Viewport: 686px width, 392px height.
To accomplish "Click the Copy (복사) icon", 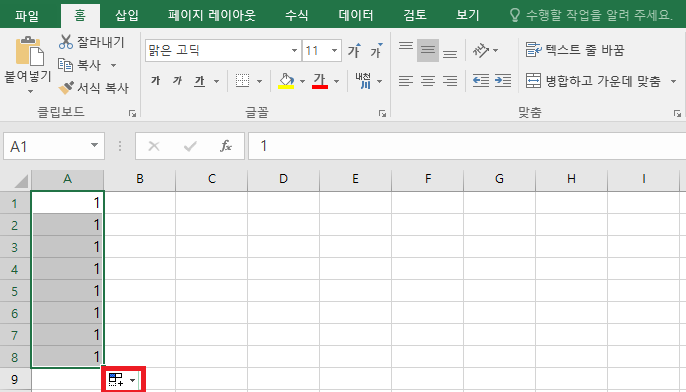I will click(66, 65).
